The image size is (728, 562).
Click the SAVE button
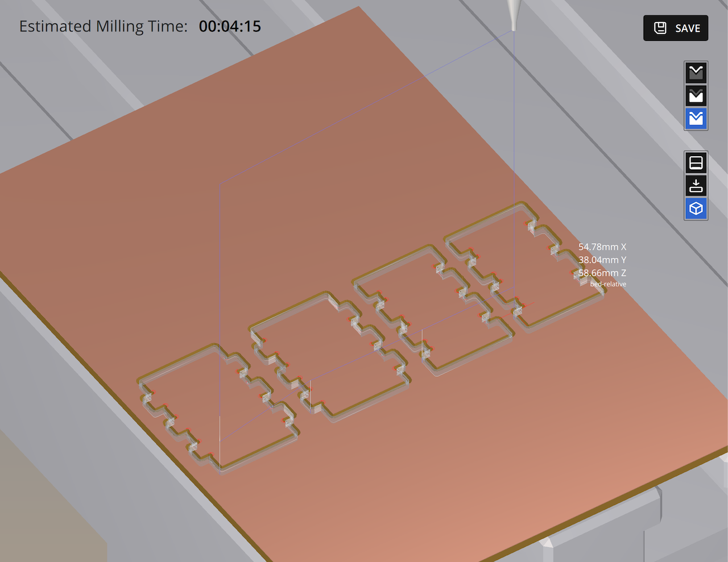pyautogui.click(x=676, y=28)
